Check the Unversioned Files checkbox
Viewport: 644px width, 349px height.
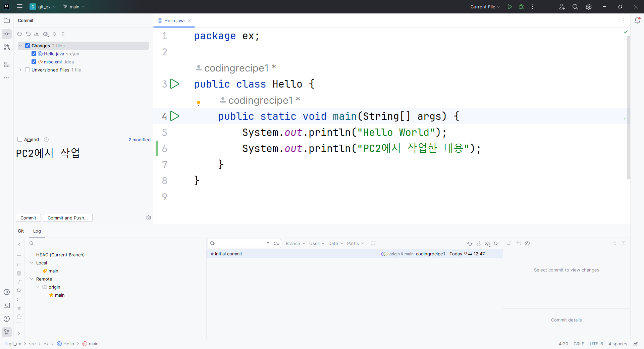pos(28,70)
